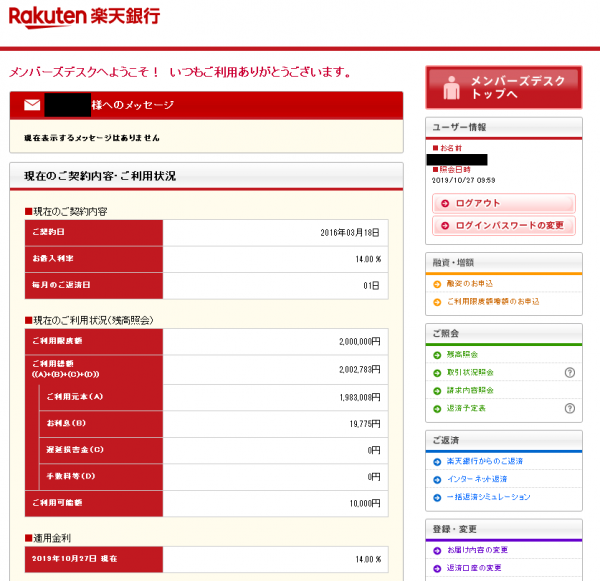Click the Rakuten 楽天銀行 logo
Screen dimensions: 600x581
click(x=84, y=17)
